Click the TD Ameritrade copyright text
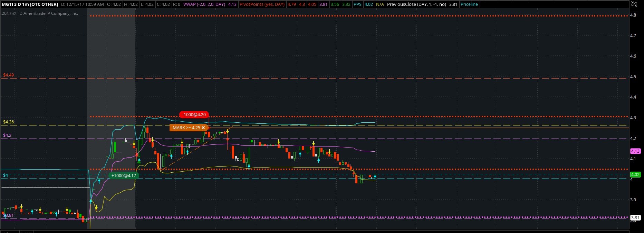The height and width of the screenshot is (233, 644). click(x=40, y=13)
